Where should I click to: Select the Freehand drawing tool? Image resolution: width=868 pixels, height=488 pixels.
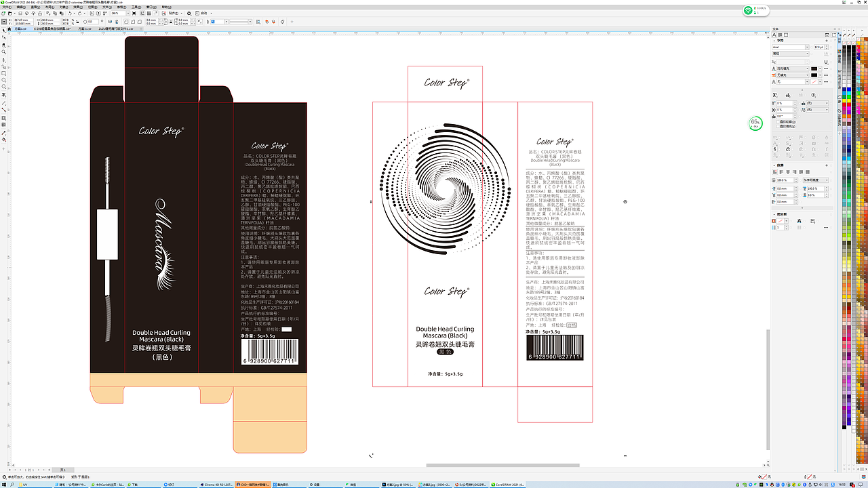click(x=3, y=60)
